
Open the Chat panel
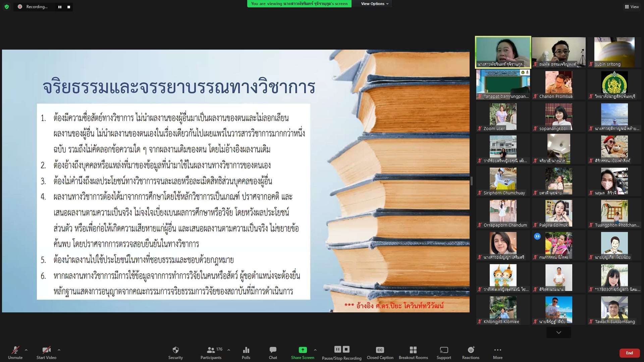tap(273, 350)
